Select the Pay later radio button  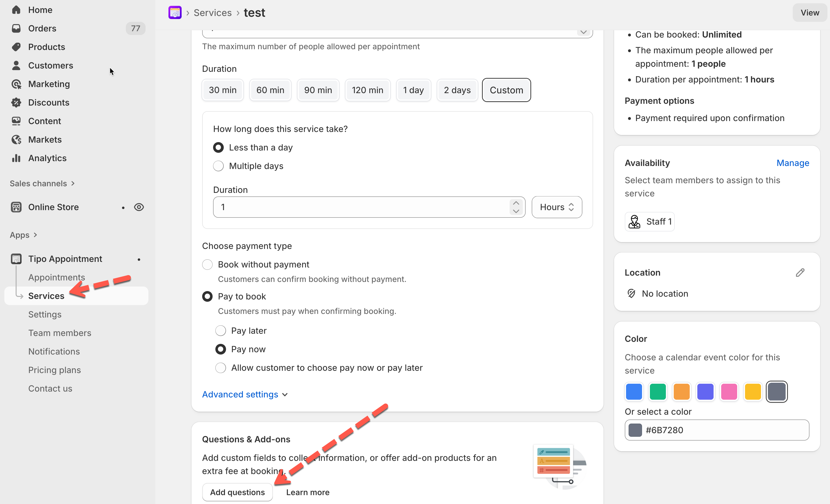221,330
